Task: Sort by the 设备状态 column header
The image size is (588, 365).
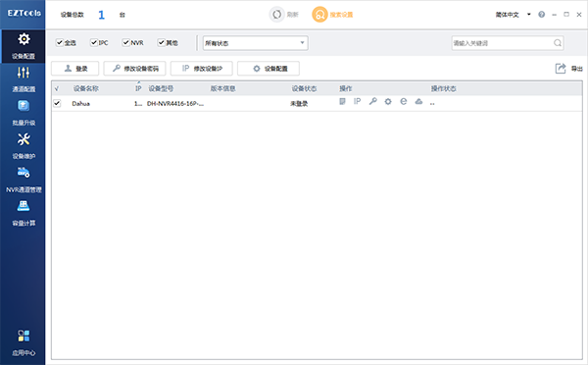Action: pyautogui.click(x=304, y=88)
